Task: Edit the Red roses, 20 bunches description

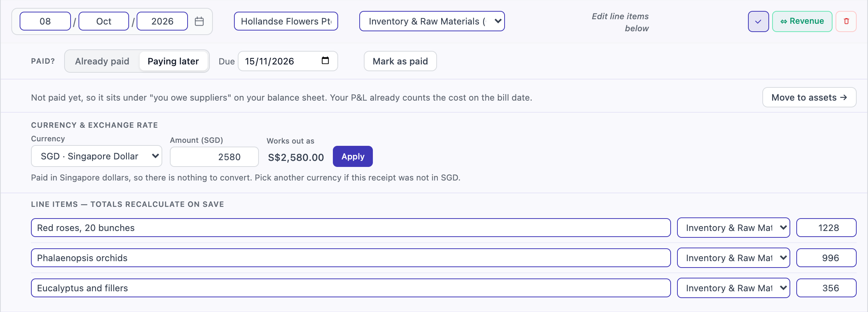Action: (x=351, y=228)
